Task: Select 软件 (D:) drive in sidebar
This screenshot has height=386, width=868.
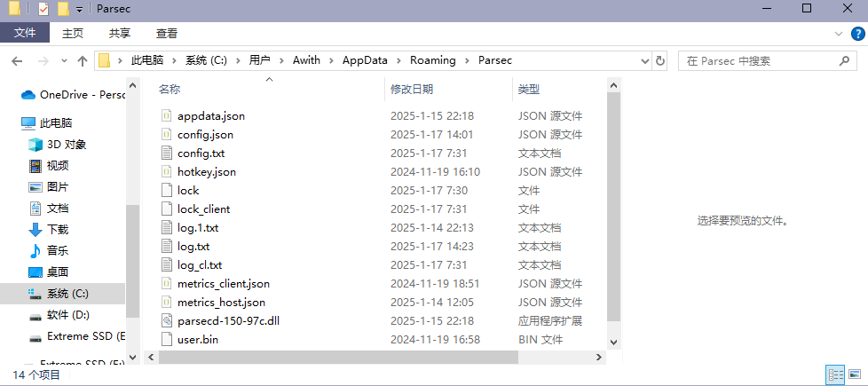Action: click(x=59, y=315)
